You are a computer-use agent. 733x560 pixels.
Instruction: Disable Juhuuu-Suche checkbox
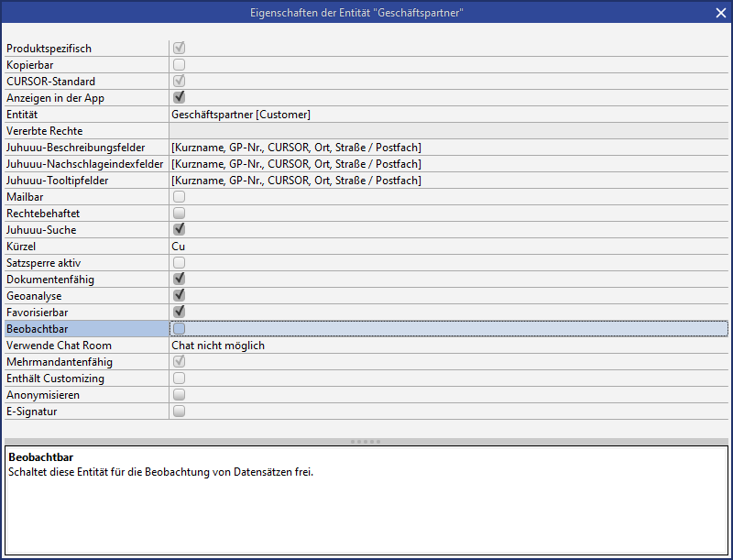(180, 230)
